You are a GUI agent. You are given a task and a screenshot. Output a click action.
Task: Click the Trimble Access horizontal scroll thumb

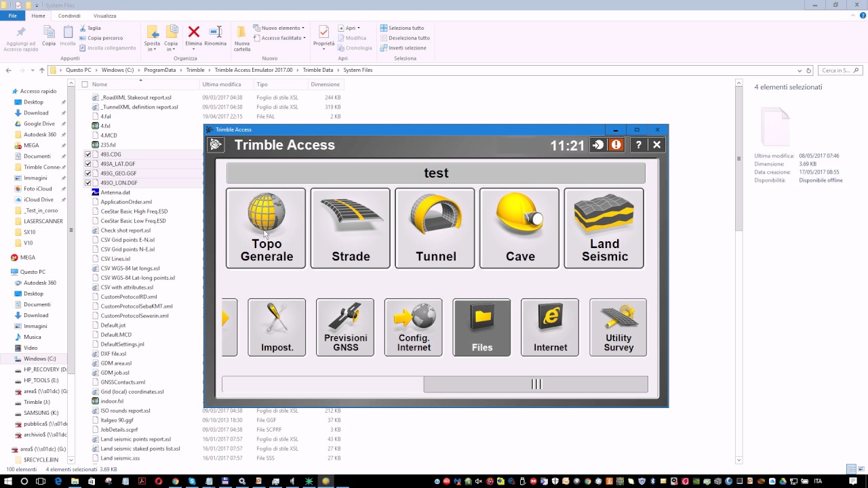[536, 384]
